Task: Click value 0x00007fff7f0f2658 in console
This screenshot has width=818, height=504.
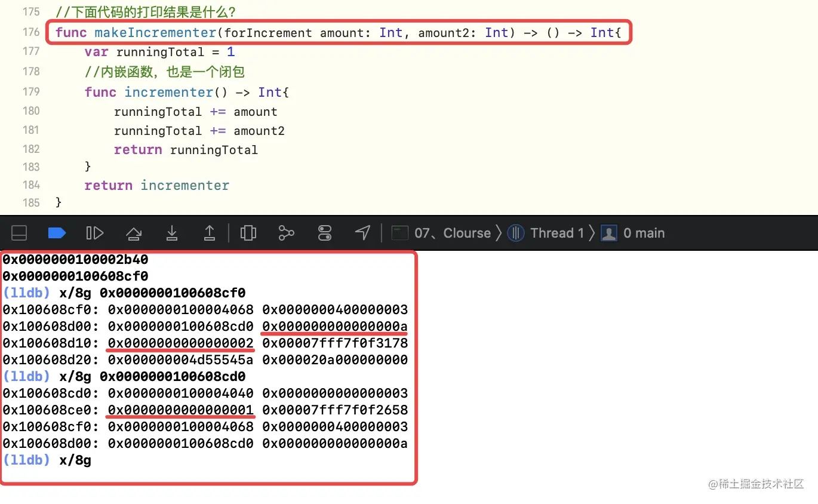Action: [335, 410]
